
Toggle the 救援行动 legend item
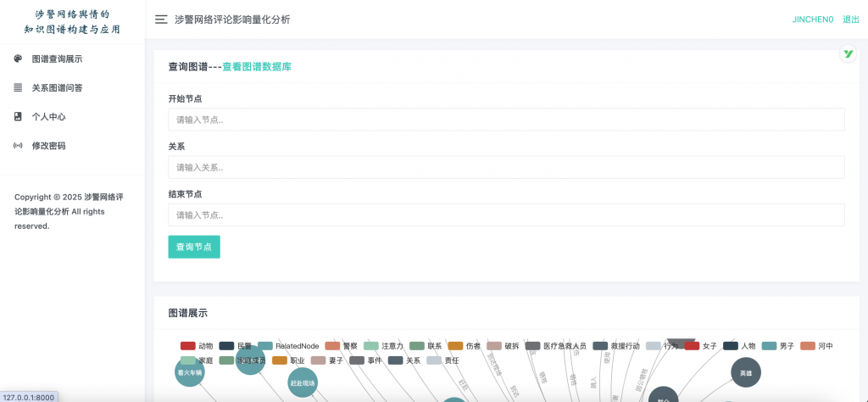[616, 346]
